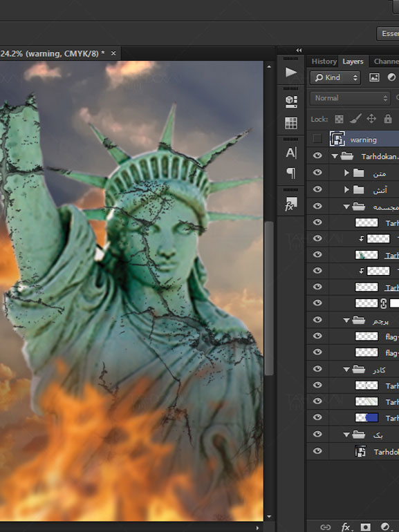Close the warning document tab

click(x=113, y=54)
